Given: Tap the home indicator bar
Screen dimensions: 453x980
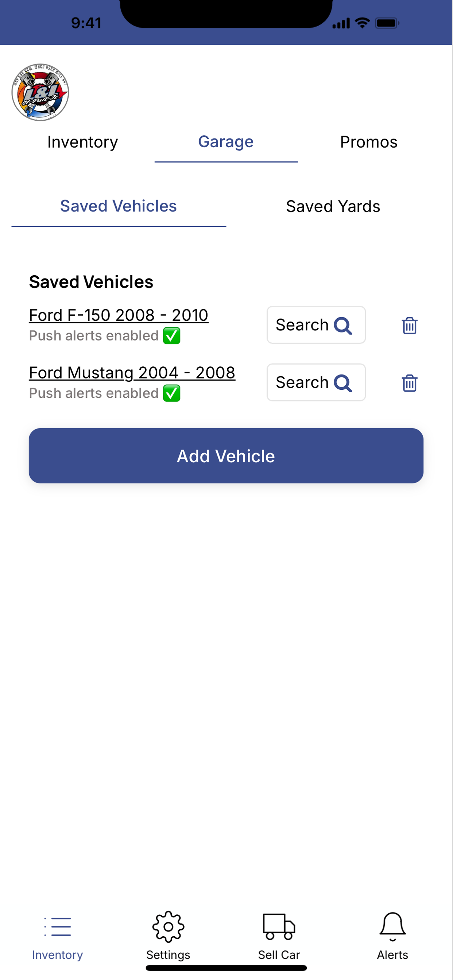Looking at the screenshot, I should click(x=226, y=968).
